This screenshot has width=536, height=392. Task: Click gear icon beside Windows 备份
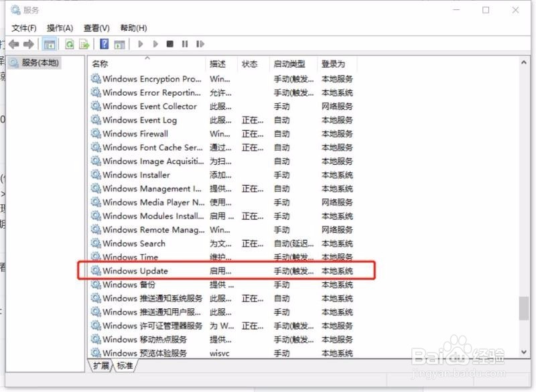click(x=96, y=285)
